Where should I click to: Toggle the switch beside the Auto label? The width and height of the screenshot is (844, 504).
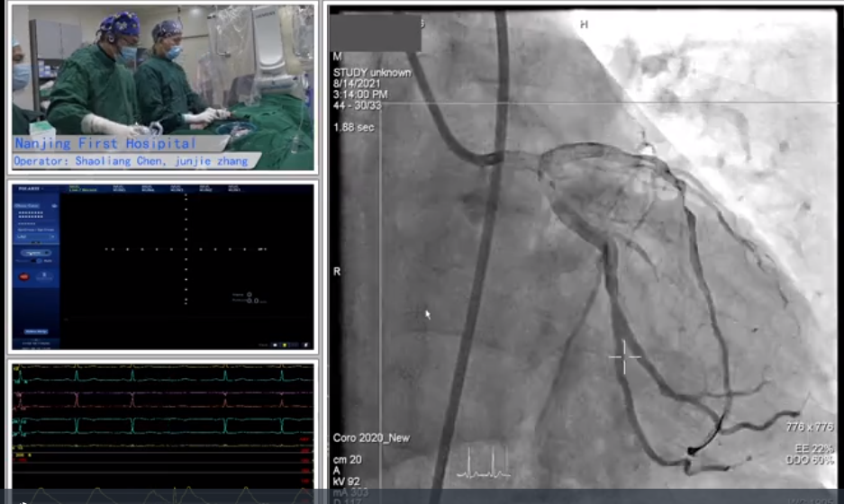coord(37,261)
